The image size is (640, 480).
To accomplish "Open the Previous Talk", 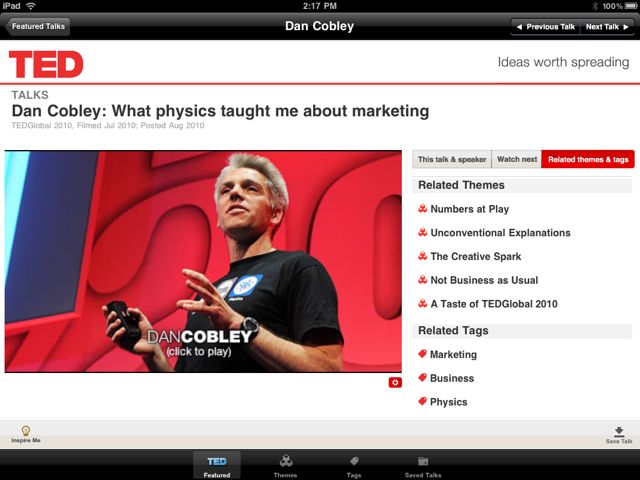I will point(545,27).
